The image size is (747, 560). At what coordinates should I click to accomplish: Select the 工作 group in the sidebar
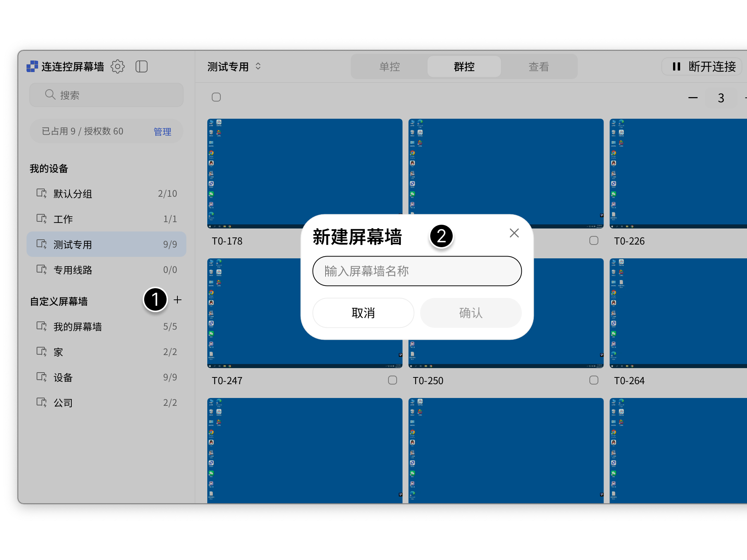click(63, 219)
